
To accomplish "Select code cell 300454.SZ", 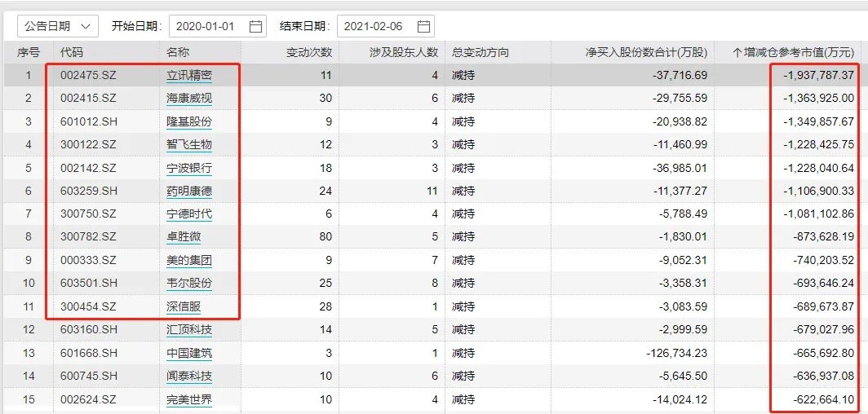I will pos(88,306).
